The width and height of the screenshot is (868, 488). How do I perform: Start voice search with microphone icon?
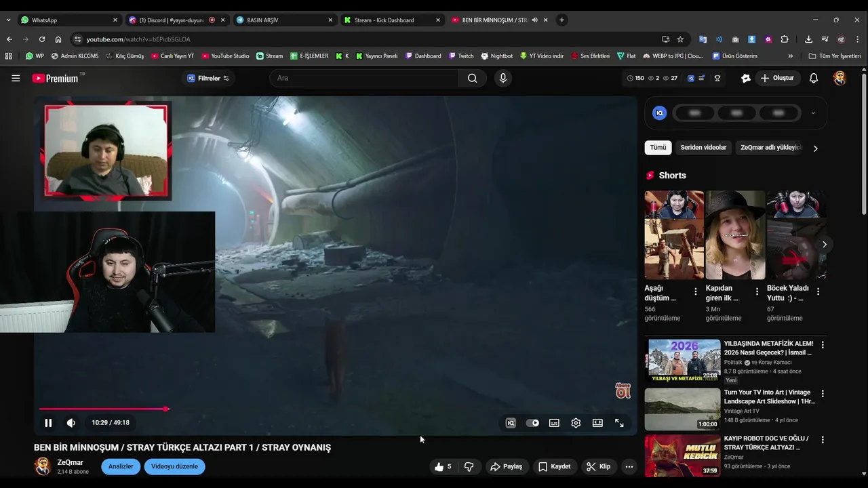click(x=502, y=78)
